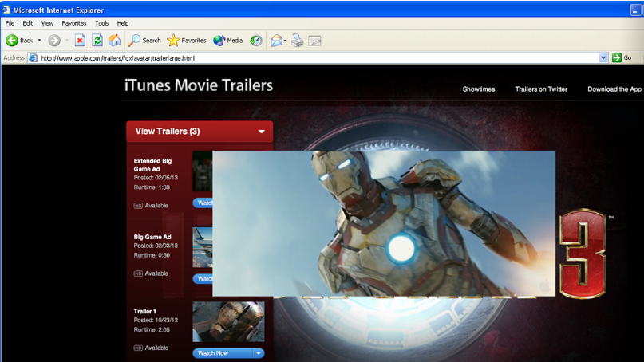This screenshot has width=644, height=362.
Task: Click the Iron Man 3 logo
Action: tap(583, 254)
